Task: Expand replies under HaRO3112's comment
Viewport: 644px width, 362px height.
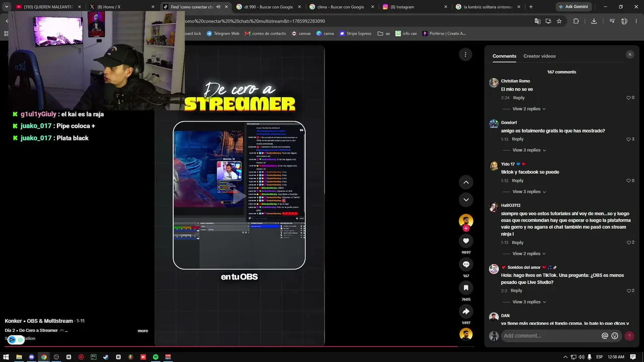Action: pyautogui.click(x=529, y=254)
